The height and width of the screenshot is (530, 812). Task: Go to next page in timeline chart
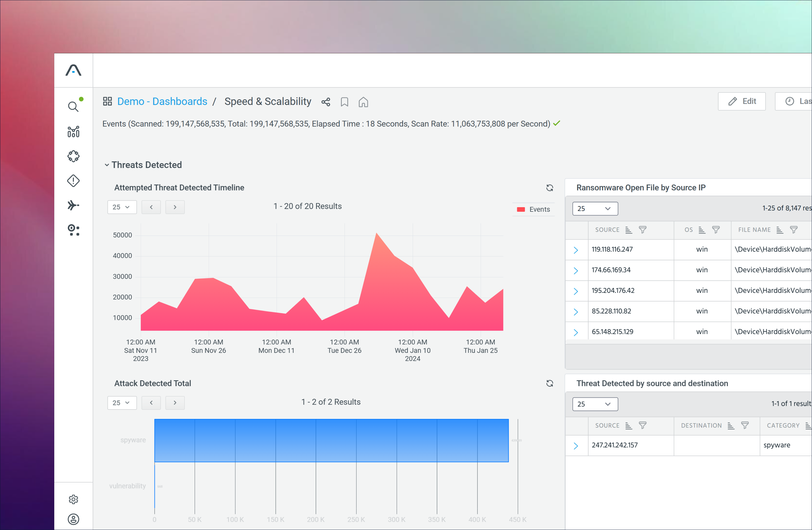coord(175,207)
